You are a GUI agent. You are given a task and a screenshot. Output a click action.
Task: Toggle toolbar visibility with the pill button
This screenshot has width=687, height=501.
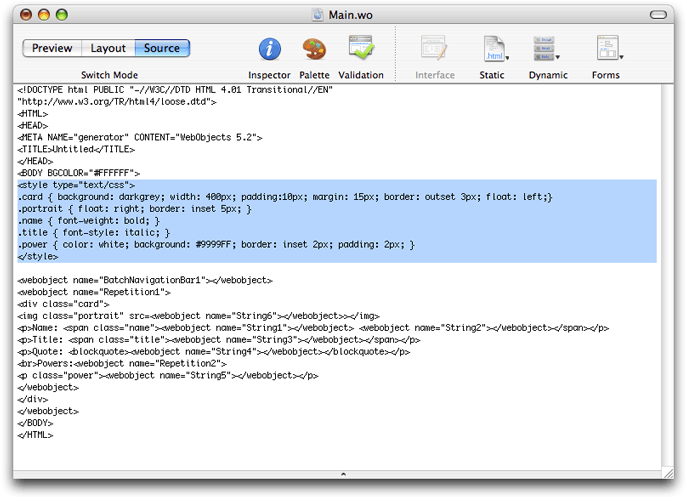(x=657, y=15)
